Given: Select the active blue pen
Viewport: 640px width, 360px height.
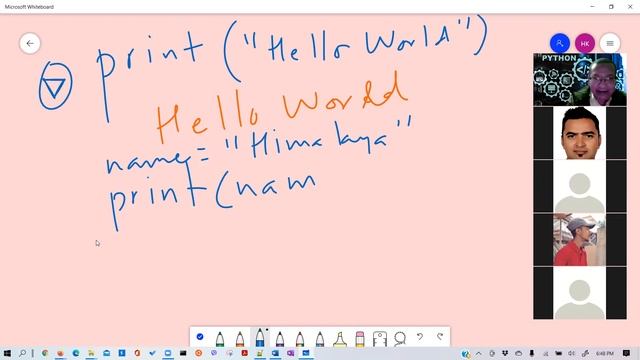Looking at the screenshot, I should click(260, 338).
